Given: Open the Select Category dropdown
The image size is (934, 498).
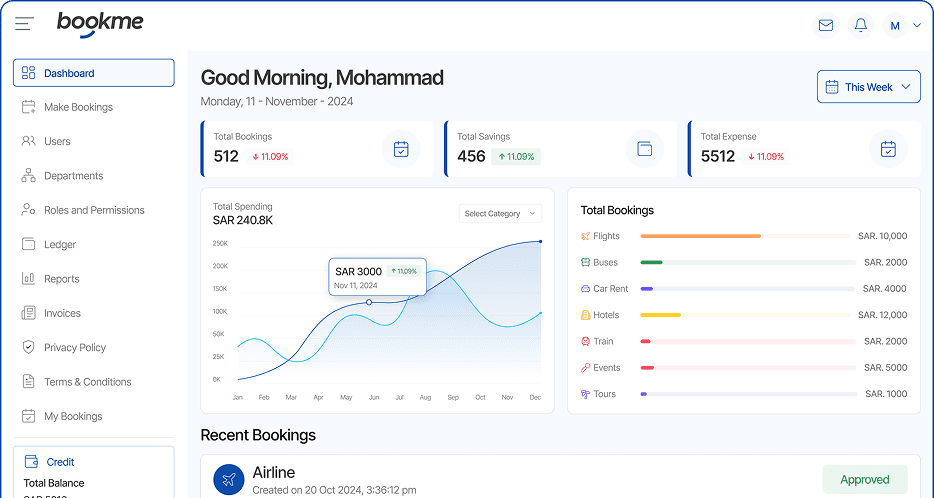Looking at the screenshot, I should point(500,213).
